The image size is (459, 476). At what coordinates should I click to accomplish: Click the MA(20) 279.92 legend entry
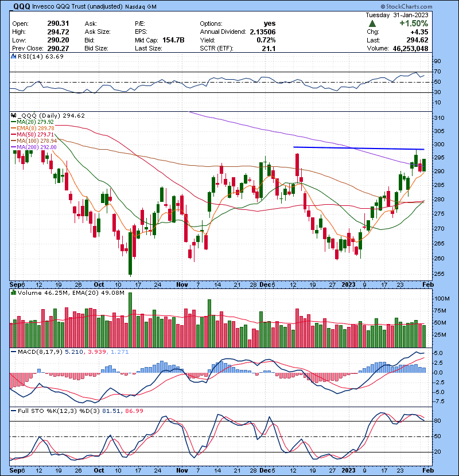point(35,122)
